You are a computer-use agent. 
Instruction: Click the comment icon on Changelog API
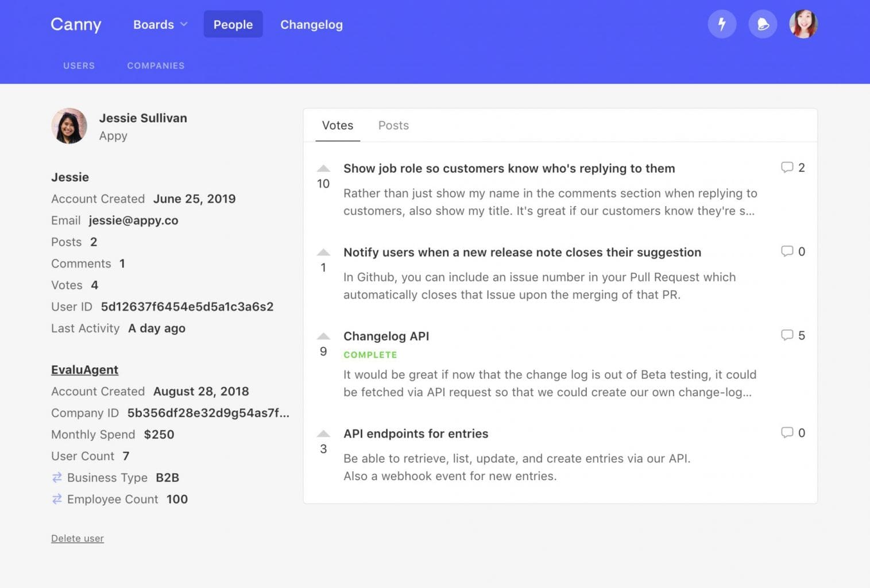pos(787,335)
